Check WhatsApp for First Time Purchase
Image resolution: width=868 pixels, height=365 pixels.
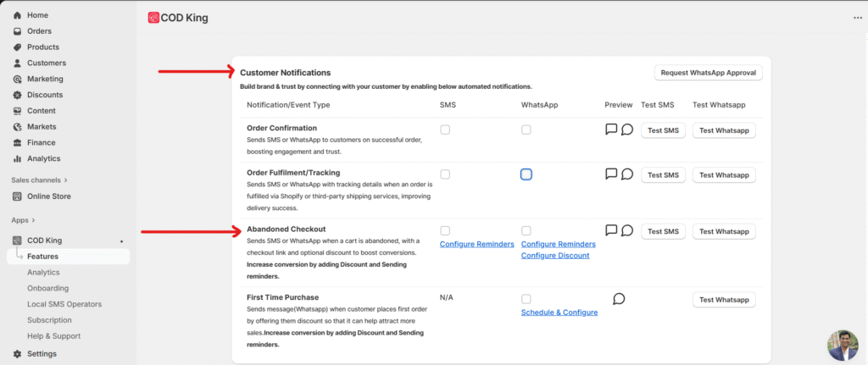(526, 299)
